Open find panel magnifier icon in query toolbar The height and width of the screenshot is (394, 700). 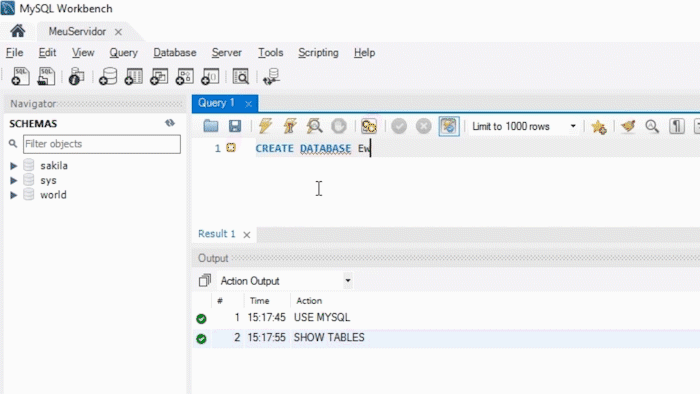(652, 127)
